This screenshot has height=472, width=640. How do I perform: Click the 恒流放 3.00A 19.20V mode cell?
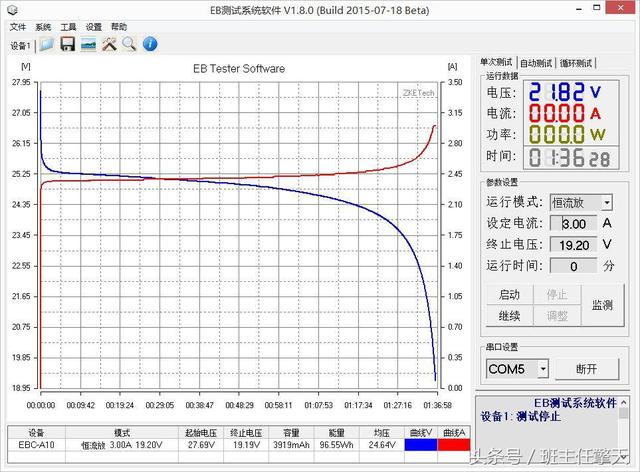pos(122,445)
